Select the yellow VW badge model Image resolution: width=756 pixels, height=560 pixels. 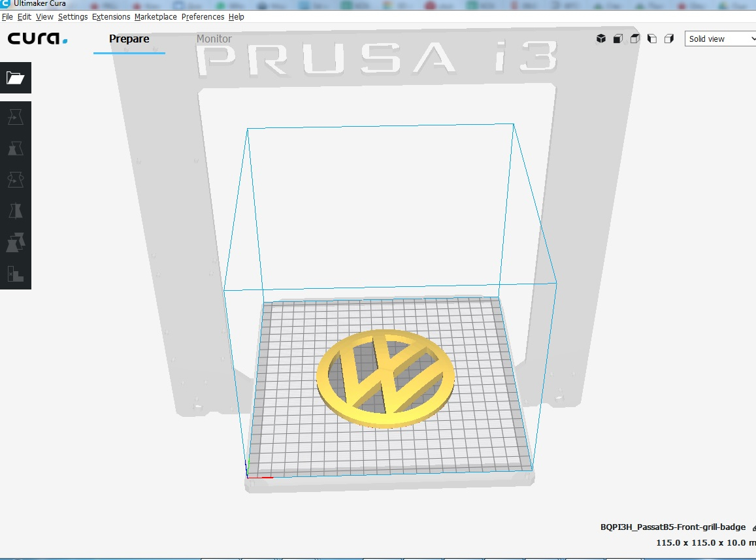point(386,378)
